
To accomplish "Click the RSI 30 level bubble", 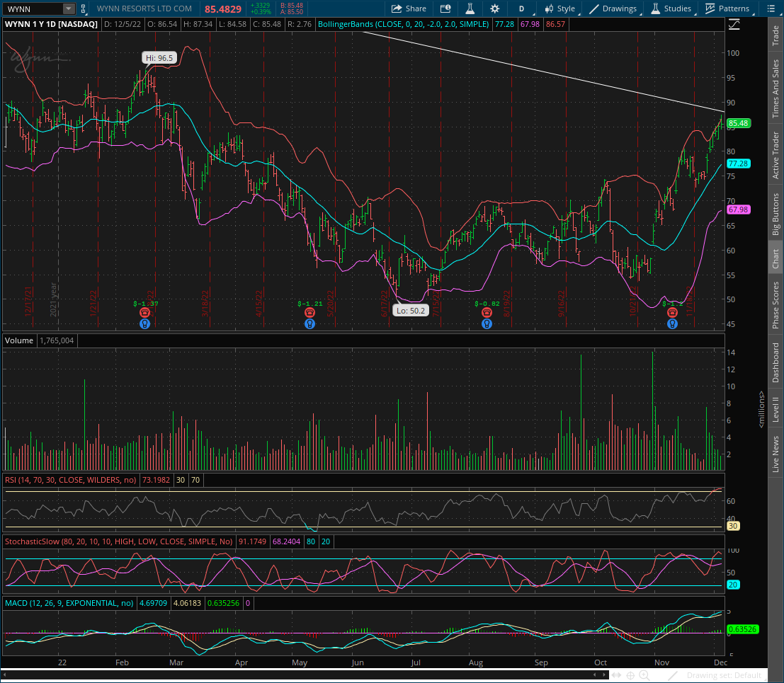I will click(x=732, y=526).
